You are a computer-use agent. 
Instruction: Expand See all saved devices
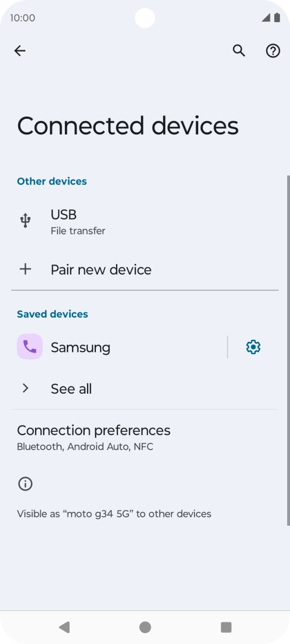tap(71, 388)
